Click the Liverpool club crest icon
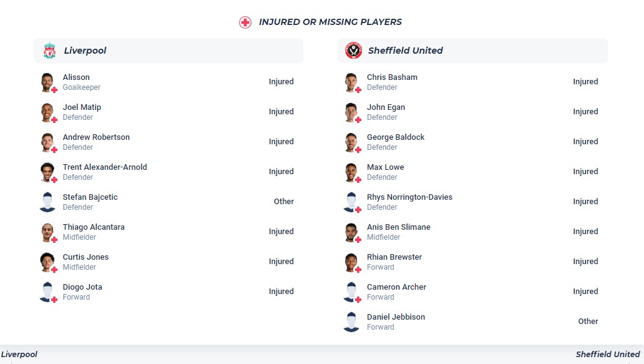644x364 pixels. 49,51
